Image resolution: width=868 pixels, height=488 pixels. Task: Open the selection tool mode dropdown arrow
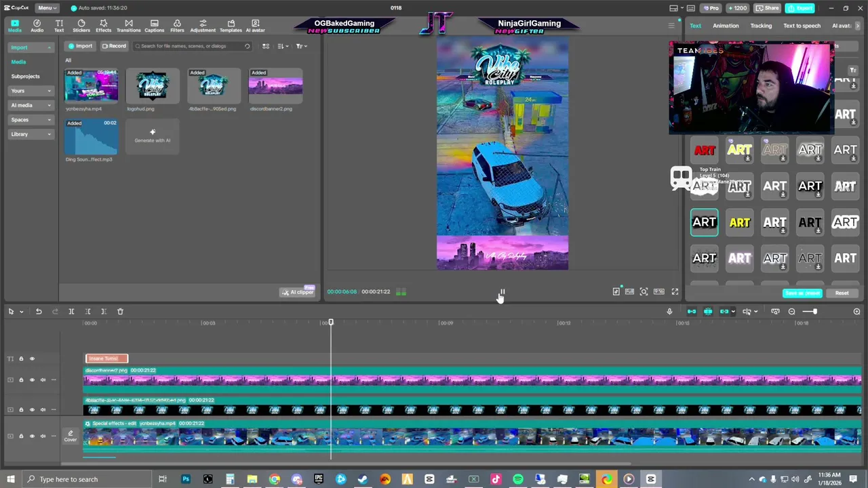tap(21, 311)
